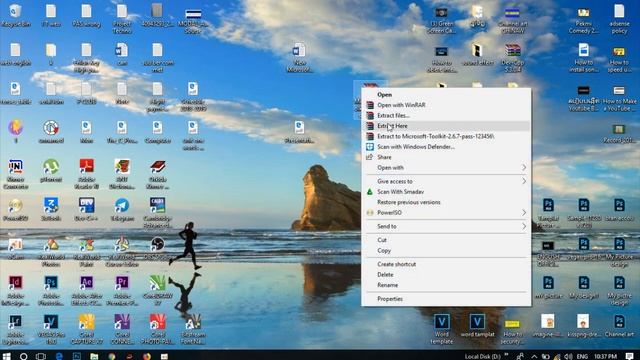Viewport: 640px width, 360px height.
Task: Select the adsense policy file icon
Action: (x=619, y=19)
